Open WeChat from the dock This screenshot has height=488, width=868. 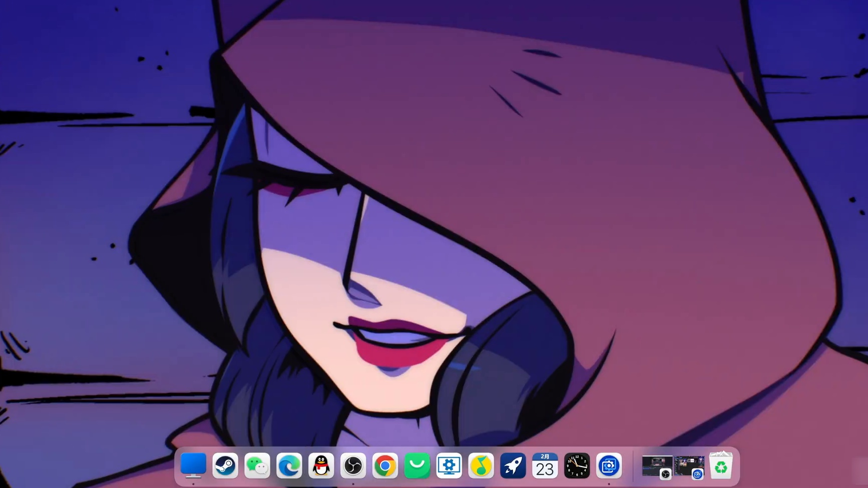click(257, 466)
